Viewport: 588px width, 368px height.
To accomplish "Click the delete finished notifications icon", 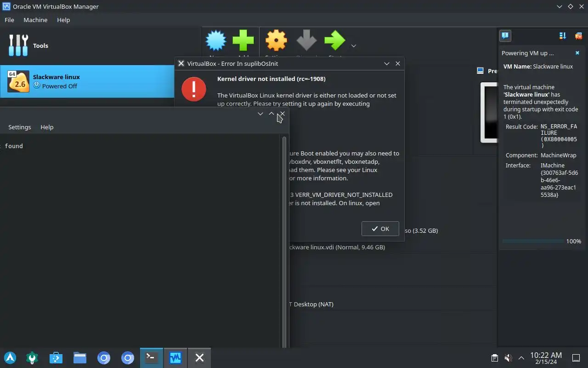I will (x=578, y=35).
